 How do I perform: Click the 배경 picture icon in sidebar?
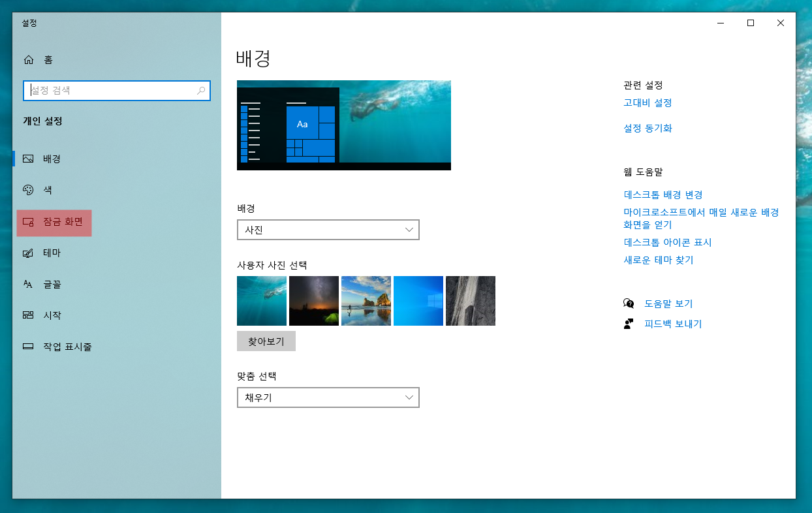pyautogui.click(x=28, y=159)
